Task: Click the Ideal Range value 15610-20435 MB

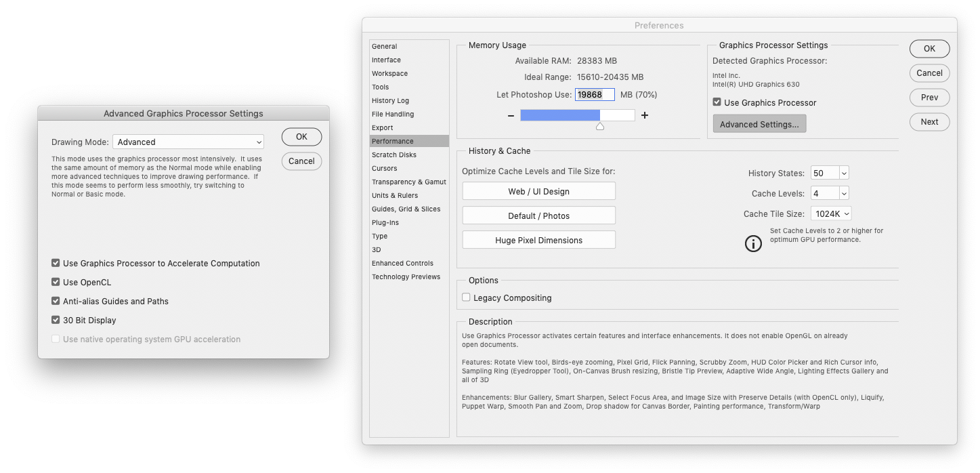Action: (610, 78)
